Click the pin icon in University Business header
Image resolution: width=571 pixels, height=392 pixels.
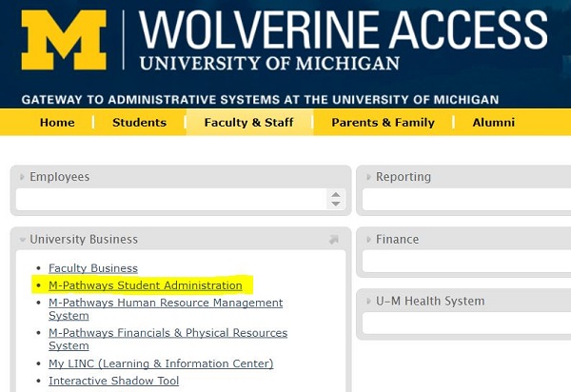[334, 240]
